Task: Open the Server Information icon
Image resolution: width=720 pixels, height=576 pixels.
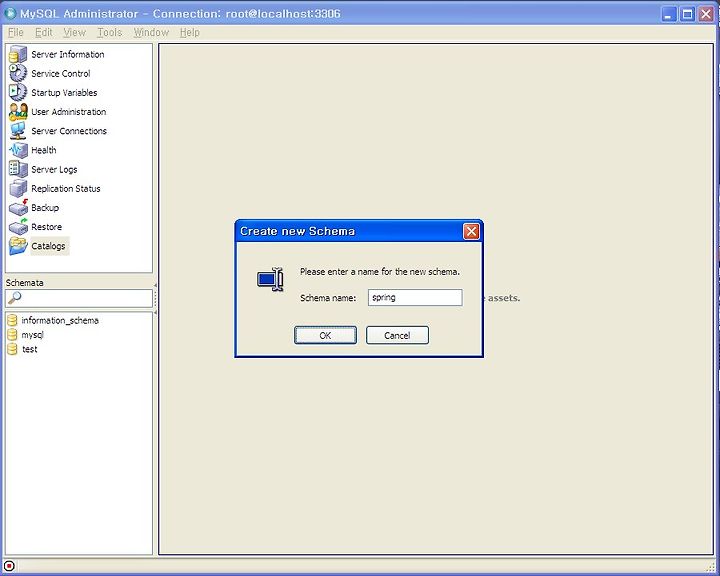Action: coord(18,54)
